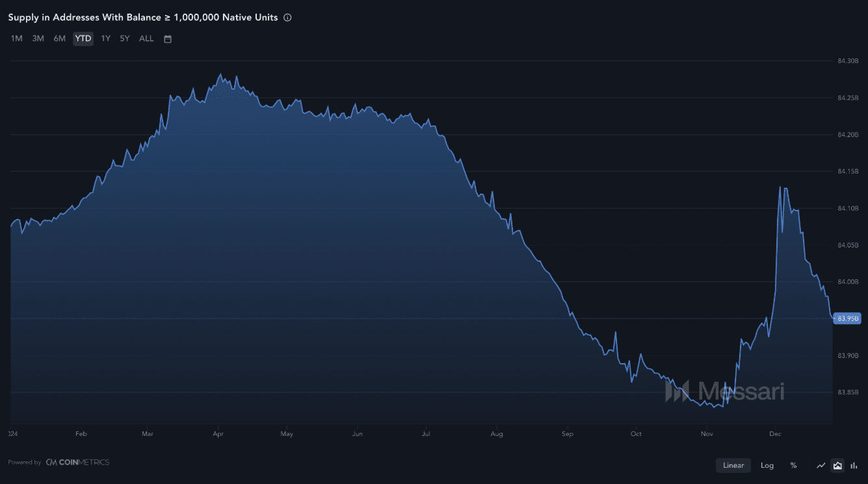The width and height of the screenshot is (868, 484).
Task: Enable Linear scale mode
Action: pyautogui.click(x=733, y=465)
